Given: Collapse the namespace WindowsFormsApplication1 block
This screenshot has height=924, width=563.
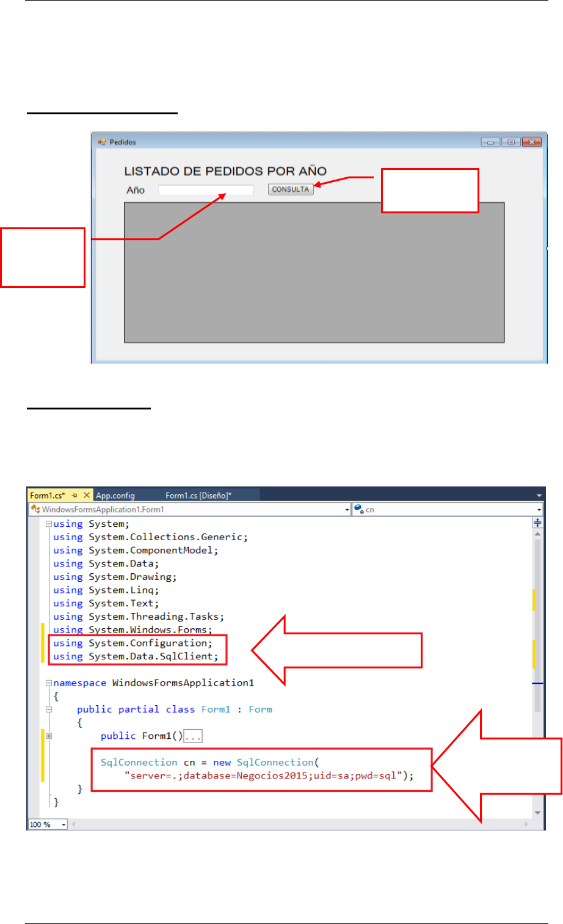Looking at the screenshot, I should tap(49, 683).
